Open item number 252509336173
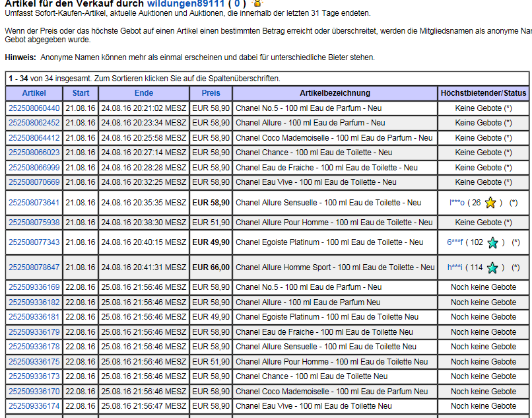The height and width of the screenshot is (418, 532). pyautogui.click(x=34, y=376)
